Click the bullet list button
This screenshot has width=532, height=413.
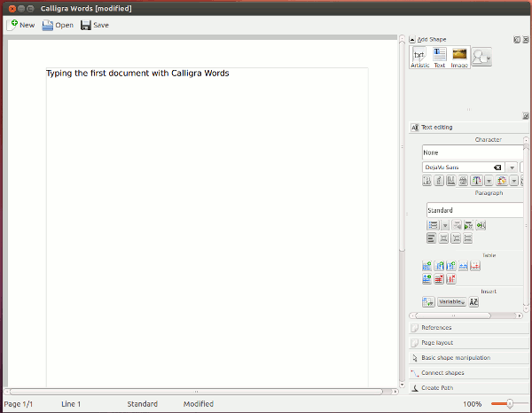click(433, 225)
